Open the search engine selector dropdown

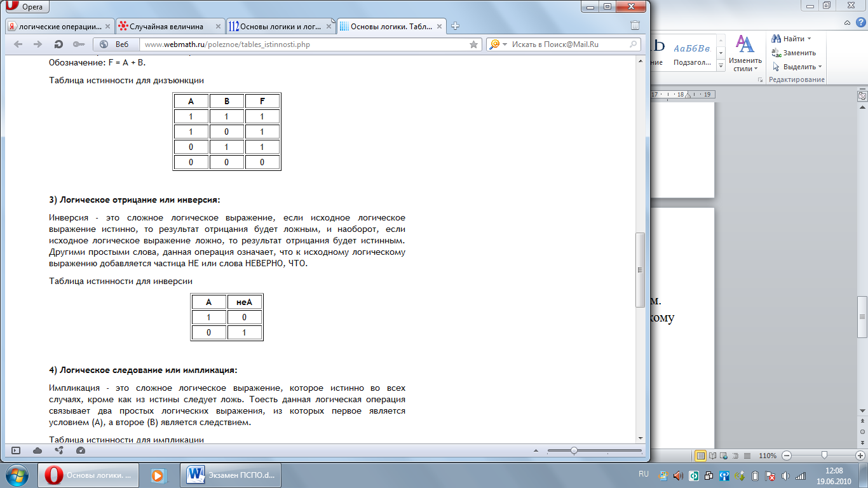(x=499, y=44)
